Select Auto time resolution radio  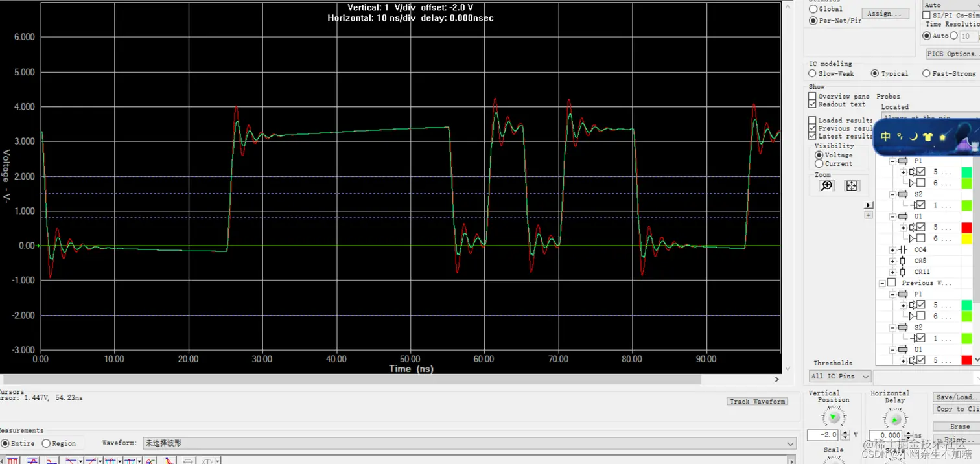coord(927,36)
